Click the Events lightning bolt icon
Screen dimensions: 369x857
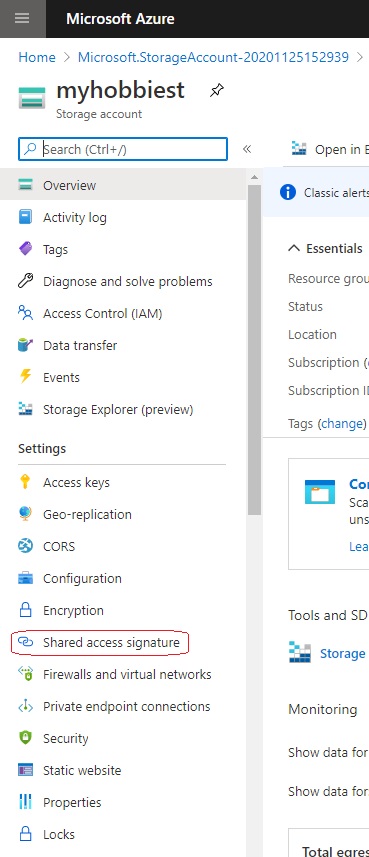point(26,377)
